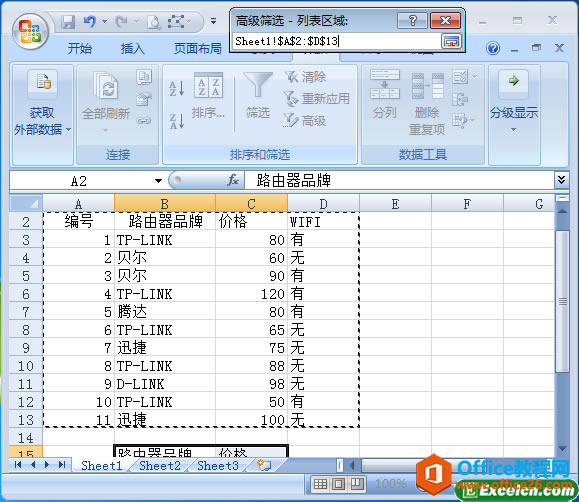Go to previous sheet tab arrow

(33, 465)
